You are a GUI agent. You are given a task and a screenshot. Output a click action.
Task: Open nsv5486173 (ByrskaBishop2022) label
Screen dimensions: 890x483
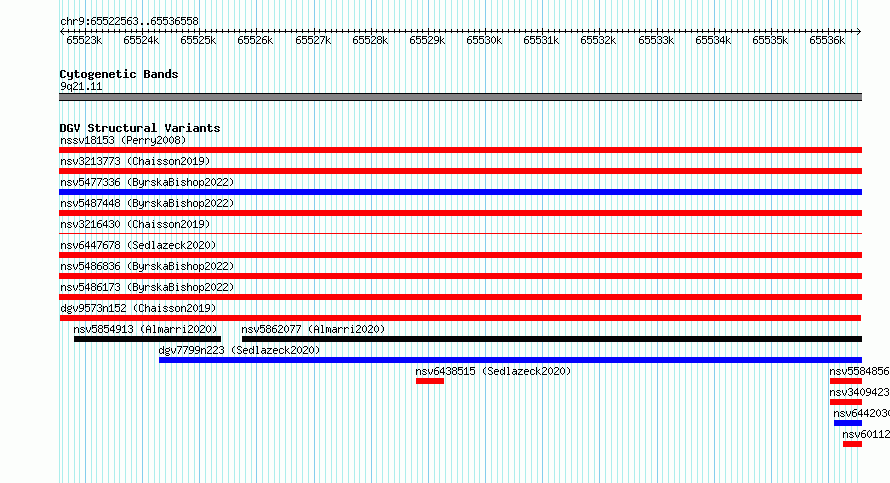pyautogui.click(x=147, y=287)
